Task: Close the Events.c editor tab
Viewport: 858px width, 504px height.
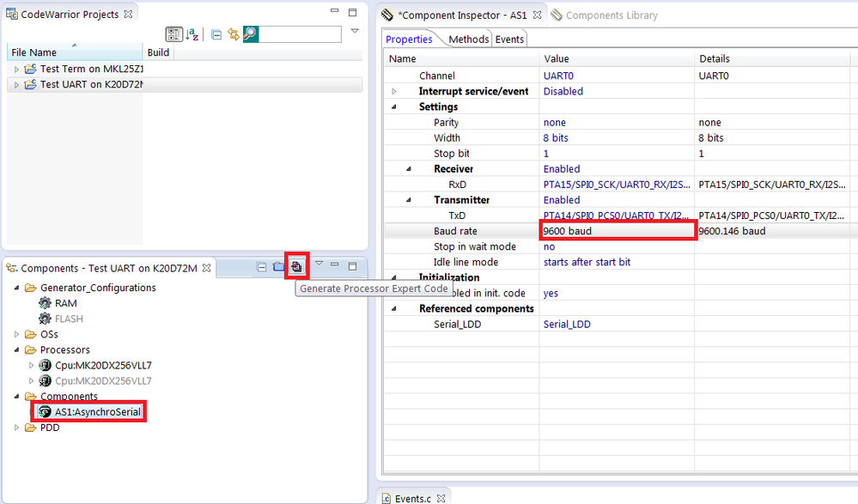Action: (441, 498)
